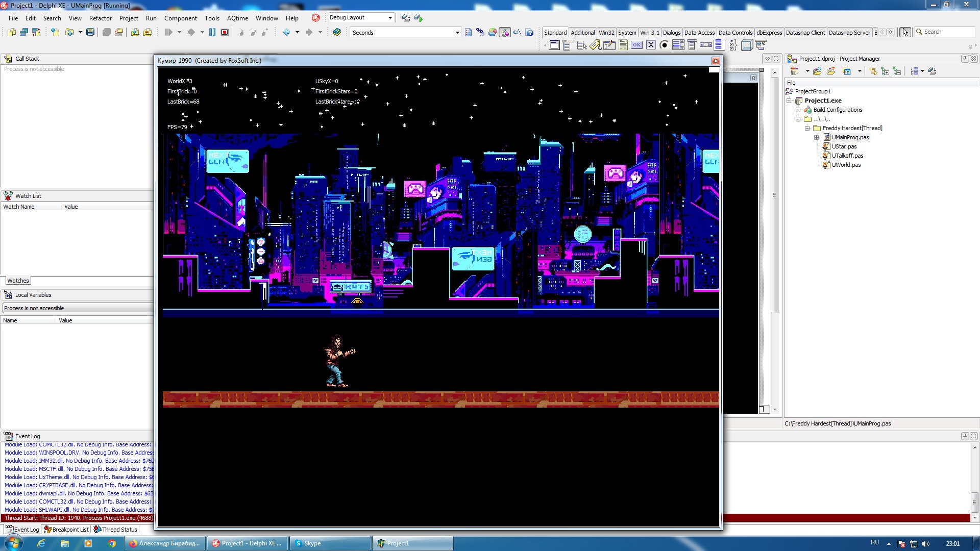This screenshot has height=551, width=980.
Task: Click the red Program Reset stop icon
Action: pyautogui.click(x=225, y=32)
